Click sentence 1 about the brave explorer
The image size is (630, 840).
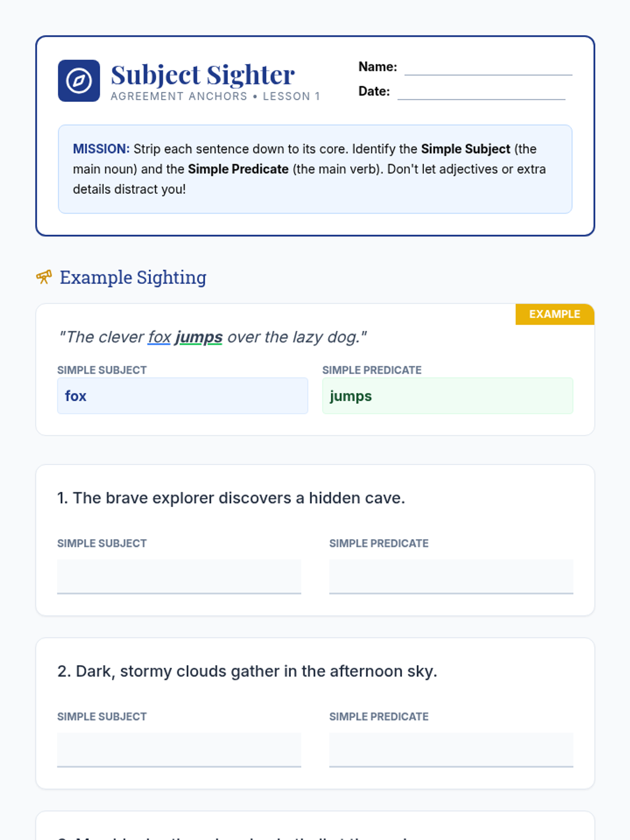231,498
